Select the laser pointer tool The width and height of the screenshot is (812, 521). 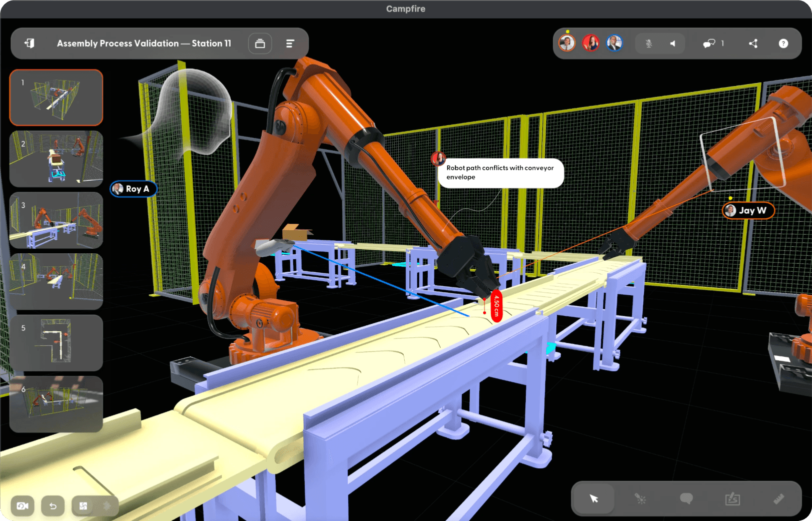coord(640,498)
